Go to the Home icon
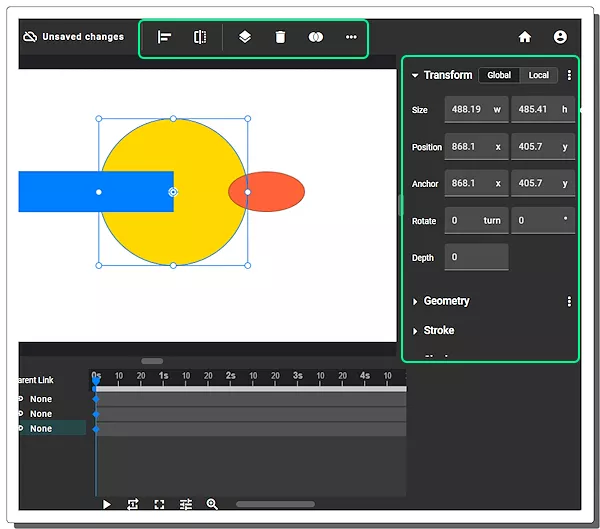The width and height of the screenshot is (600, 529). [x=525, y=37]
